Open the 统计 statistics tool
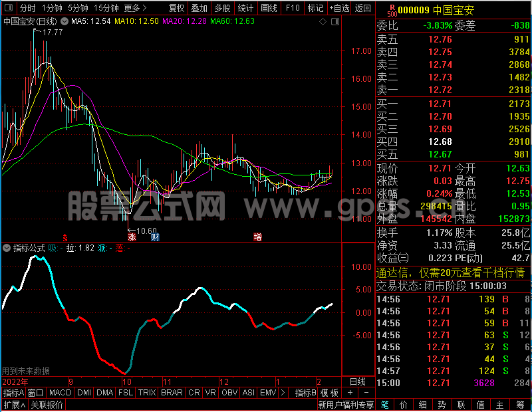Screen dimensions: 532x412 245,8
